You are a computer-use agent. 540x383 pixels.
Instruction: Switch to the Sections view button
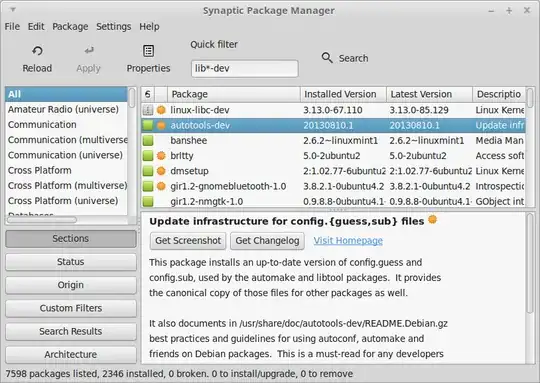(71, 239)
